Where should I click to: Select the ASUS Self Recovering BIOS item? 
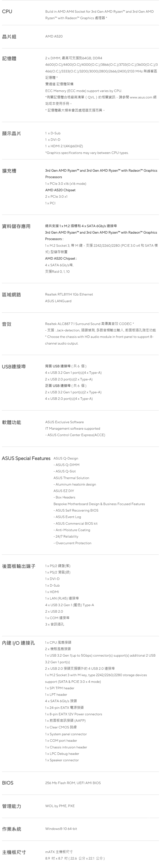[x=76, y=511]
